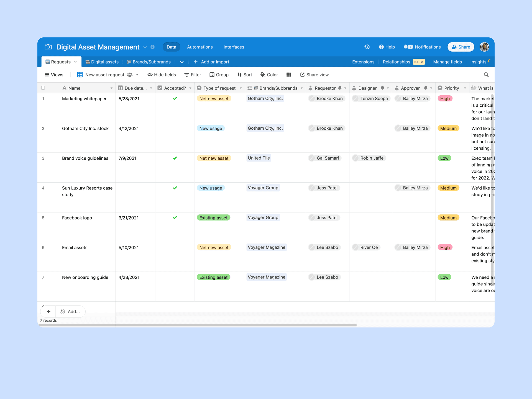Switch to the Automations tab
The image size is (532, 399).
(x=200, y=47)
